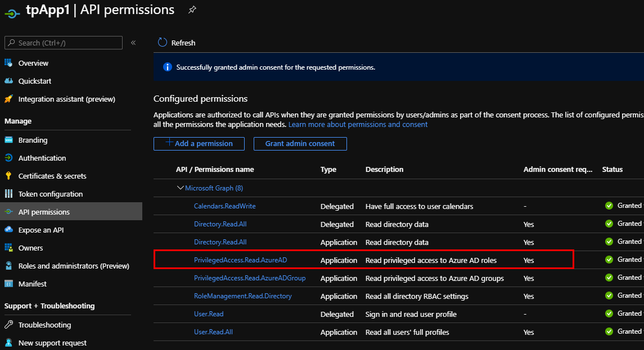Open the PrivilegedAccess.Read.AzureAD permission link

(241, 260)
